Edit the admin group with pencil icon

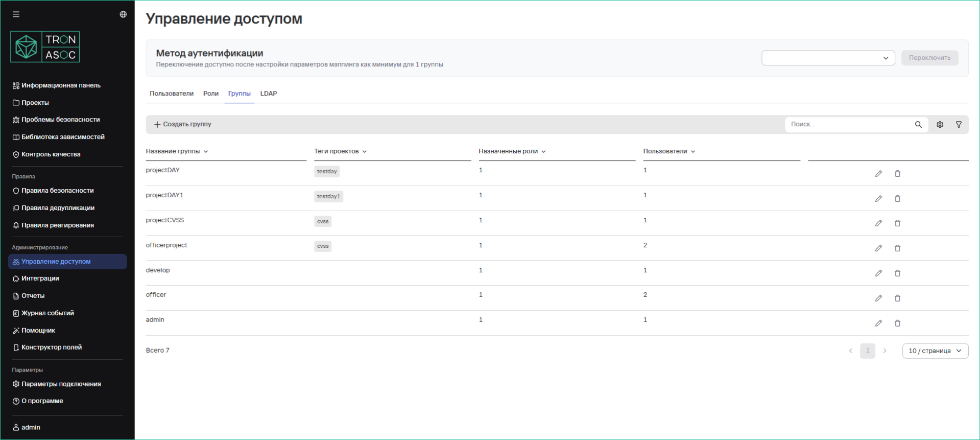[x=878, y=323]
